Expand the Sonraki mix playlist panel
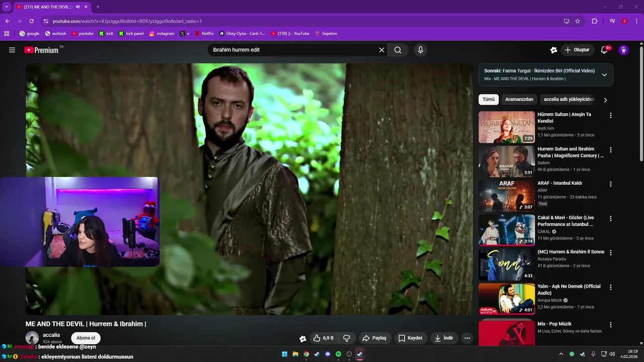This screenshot has width=644, height=362. click(604, 74)
